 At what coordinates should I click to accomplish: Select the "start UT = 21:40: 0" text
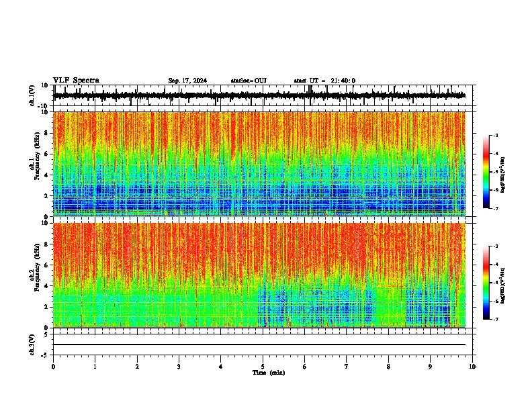tap(324, 81)
